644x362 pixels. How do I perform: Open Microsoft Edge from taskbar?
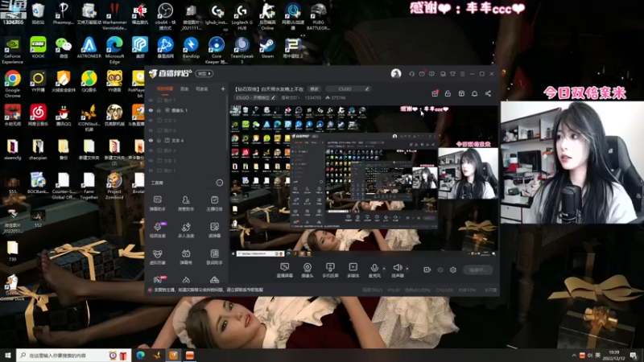(140, 355)
